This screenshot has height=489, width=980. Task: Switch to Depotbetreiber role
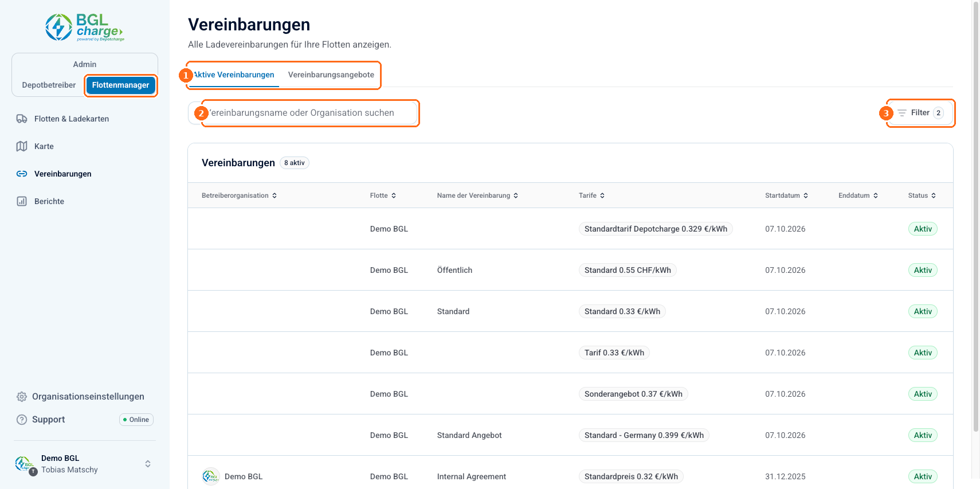[49, 85]
